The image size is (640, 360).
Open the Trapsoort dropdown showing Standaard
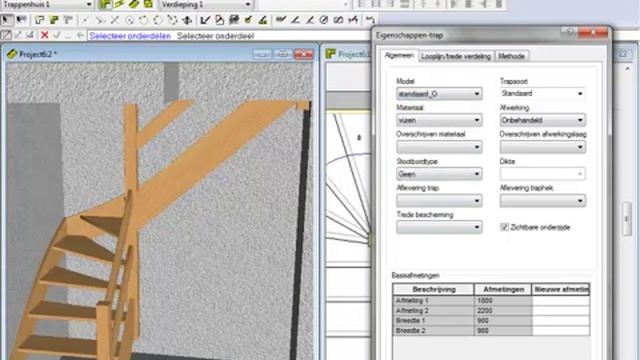tap(542, 93)
